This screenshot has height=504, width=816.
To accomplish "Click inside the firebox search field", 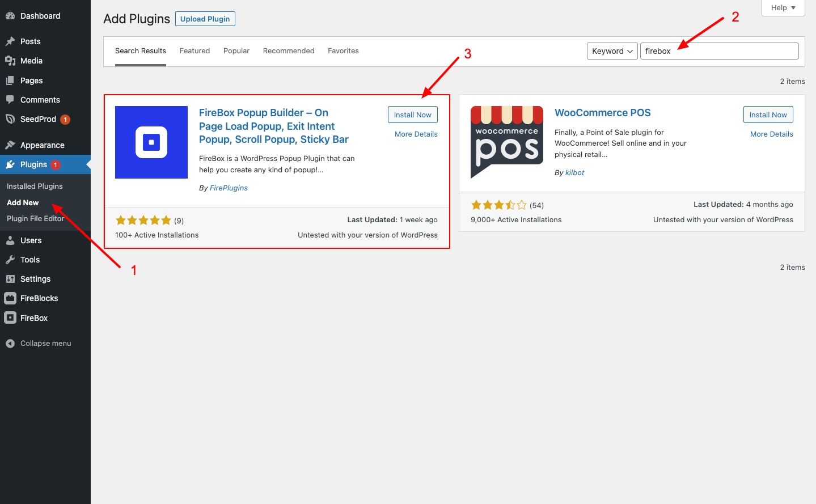I will pyautogui.click(x=719, y=50).
